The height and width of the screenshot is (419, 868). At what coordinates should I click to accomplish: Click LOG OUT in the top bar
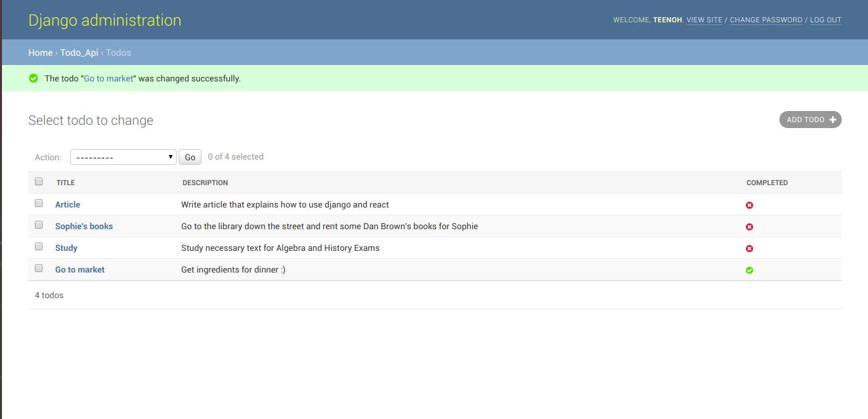(825, 20)
